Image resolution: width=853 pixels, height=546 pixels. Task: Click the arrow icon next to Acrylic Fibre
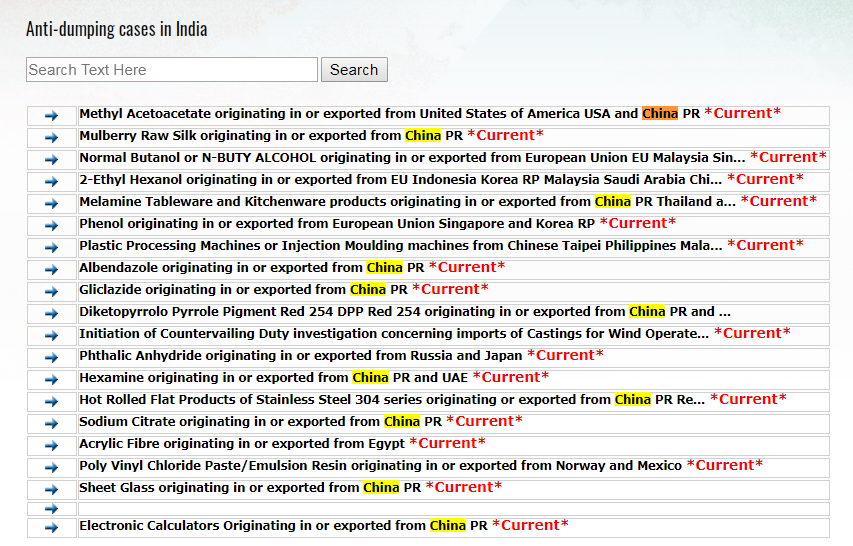pos(52,445)
